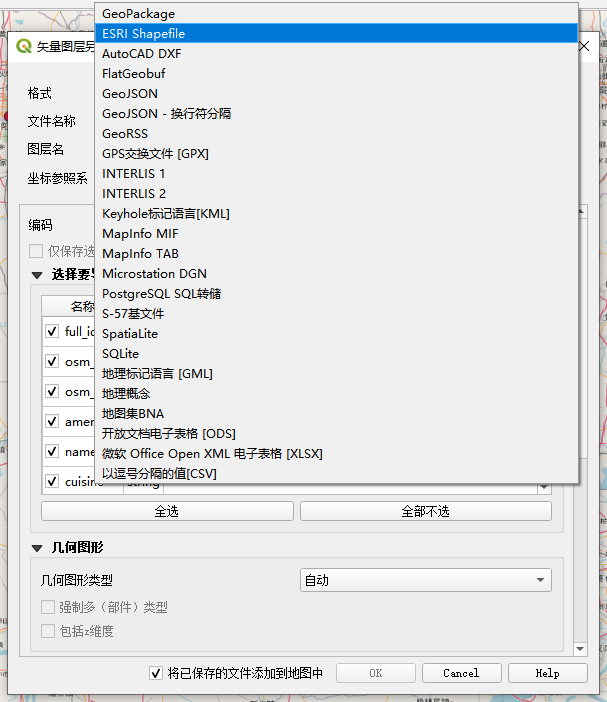Click the QGIS logo in dialog title
607x702 pixels.
coord(24,46)
